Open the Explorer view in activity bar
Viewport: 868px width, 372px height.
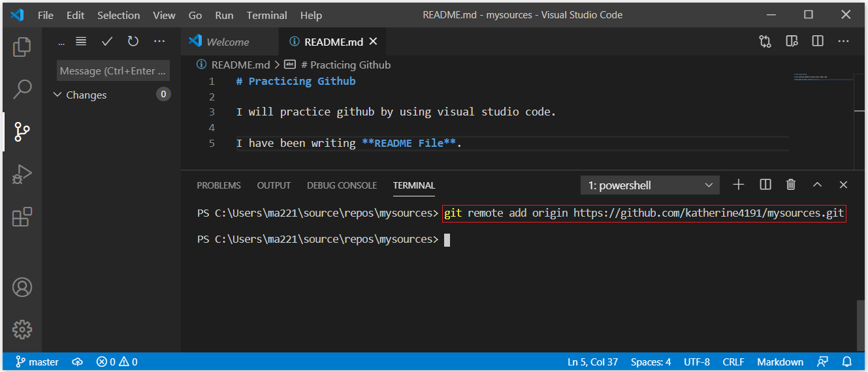(22, 46)
